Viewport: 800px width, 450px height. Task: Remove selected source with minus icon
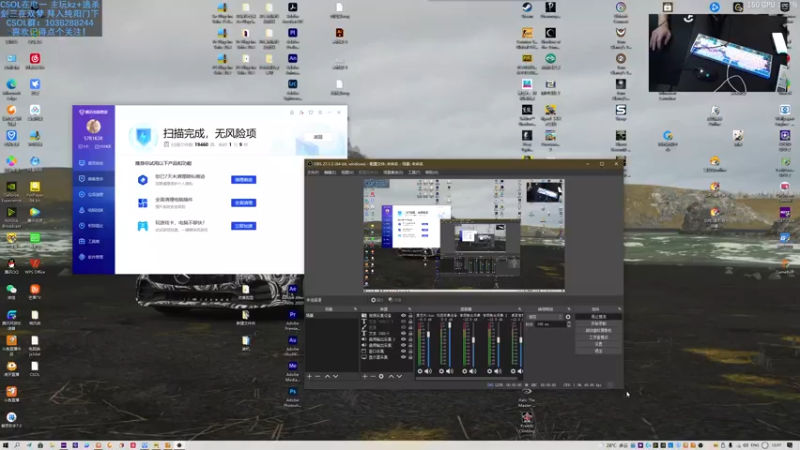373,376
